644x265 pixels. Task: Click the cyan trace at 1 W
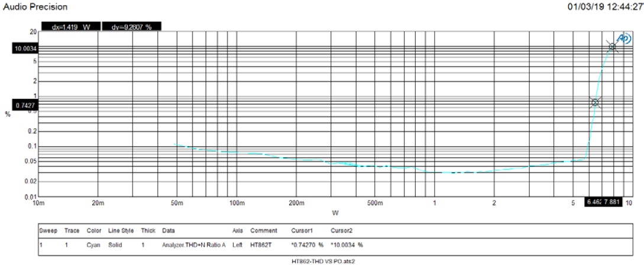(x=435, y=172)
